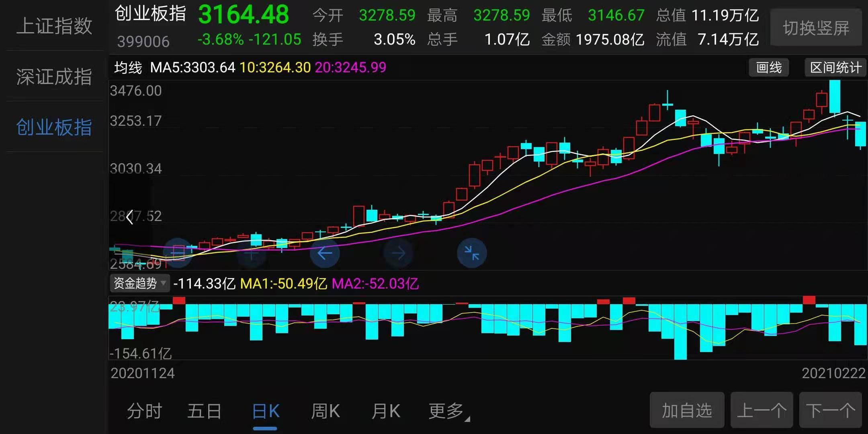Go to next index with 下一个

tap(831, 410)
